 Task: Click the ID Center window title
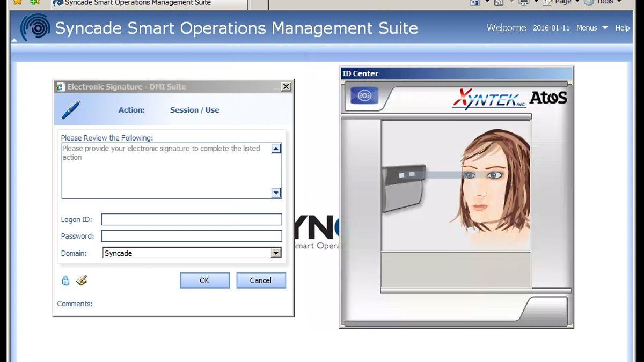click(360, 73)
